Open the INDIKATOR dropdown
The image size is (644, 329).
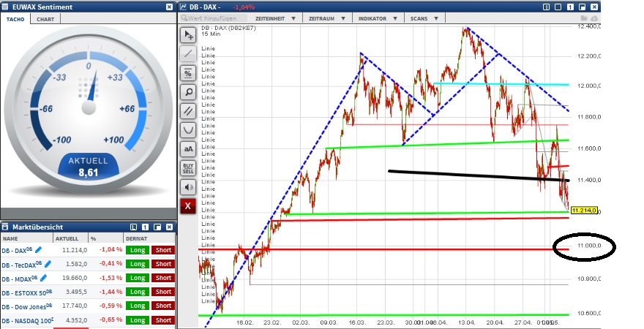pos(378,18)
